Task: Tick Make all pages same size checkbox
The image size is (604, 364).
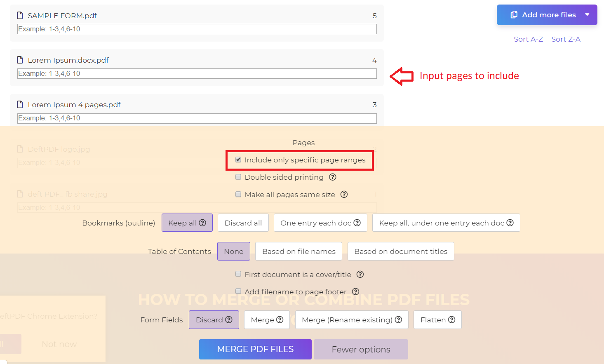Action: pos(238,194)
